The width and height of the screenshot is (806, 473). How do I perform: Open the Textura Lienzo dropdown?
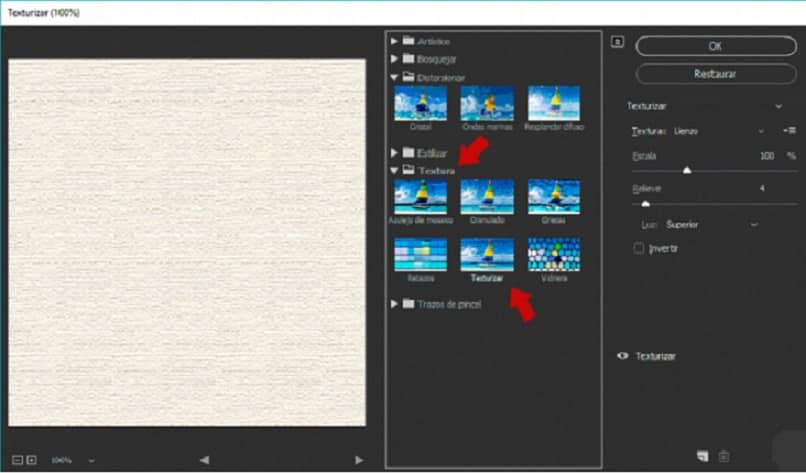(718, 131)
